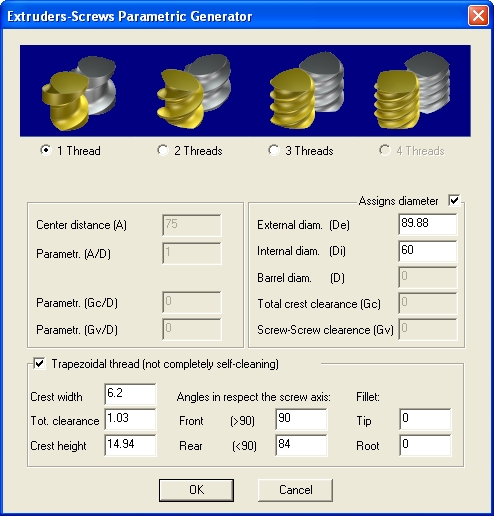494x516 pixels.
Task: Focus the Tip fillet field
Action: (425, 419)
